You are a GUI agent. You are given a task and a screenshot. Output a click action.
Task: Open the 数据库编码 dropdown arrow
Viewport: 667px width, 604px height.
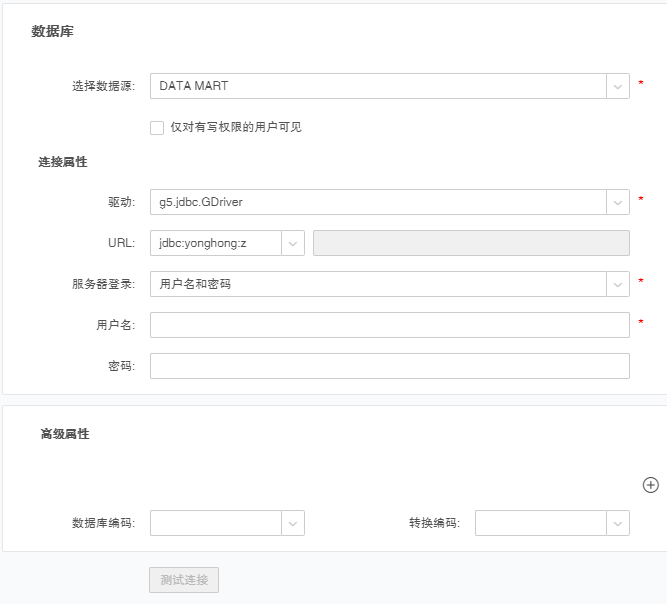(293, 523)
